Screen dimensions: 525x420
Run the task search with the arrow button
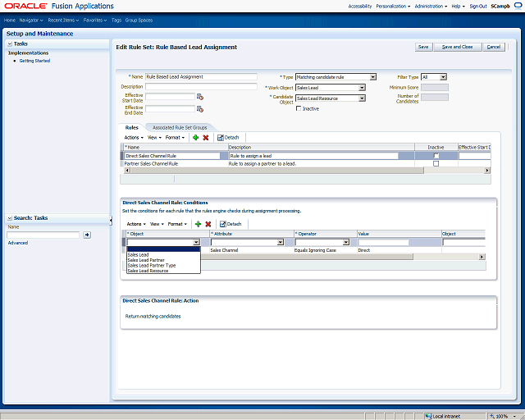[87, 235]
